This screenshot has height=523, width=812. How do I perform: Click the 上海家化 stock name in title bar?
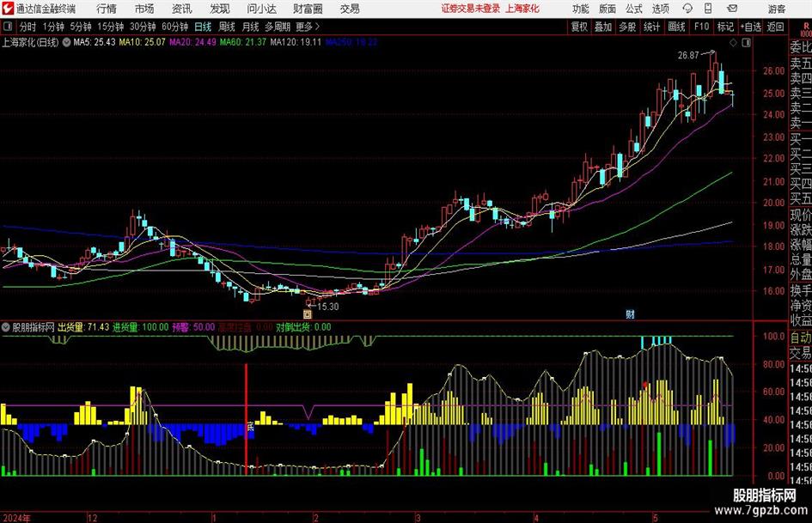pyautogui.click(x=522, y=9)
